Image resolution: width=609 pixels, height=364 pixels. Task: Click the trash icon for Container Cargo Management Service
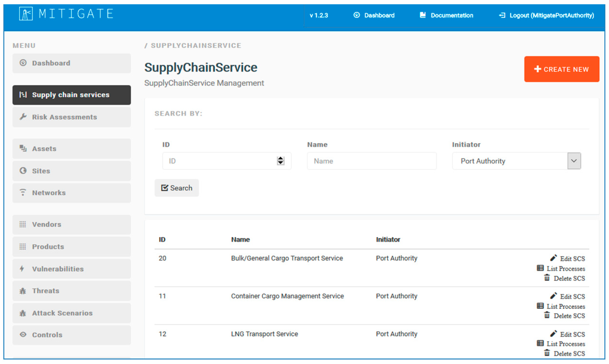(x=547, y=315)
